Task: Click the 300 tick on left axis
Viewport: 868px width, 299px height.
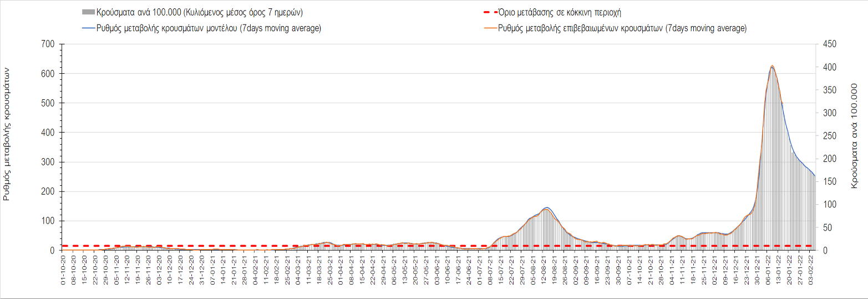Action: [x=48, y=162]
